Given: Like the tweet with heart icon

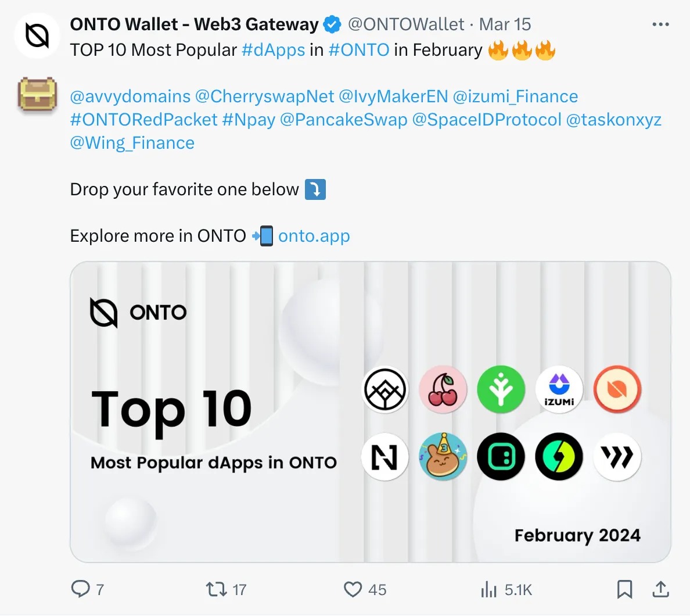Looking at the screenshot, I should pos(353,589).
